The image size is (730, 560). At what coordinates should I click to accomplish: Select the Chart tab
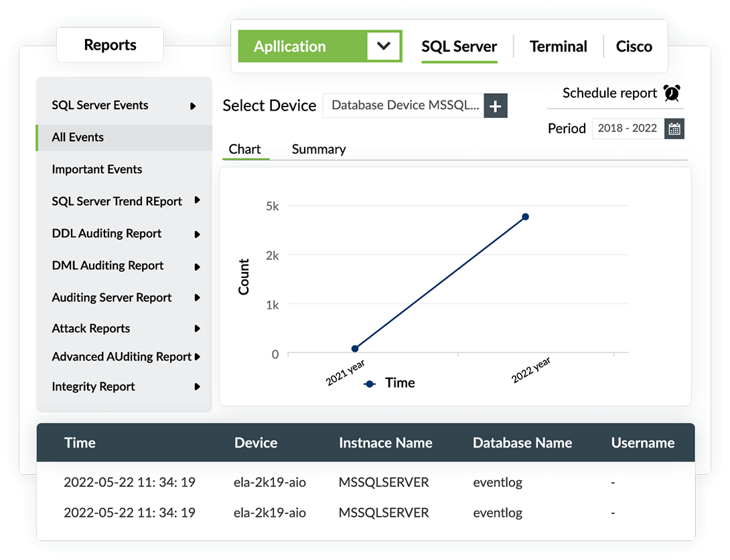(244, 149)
